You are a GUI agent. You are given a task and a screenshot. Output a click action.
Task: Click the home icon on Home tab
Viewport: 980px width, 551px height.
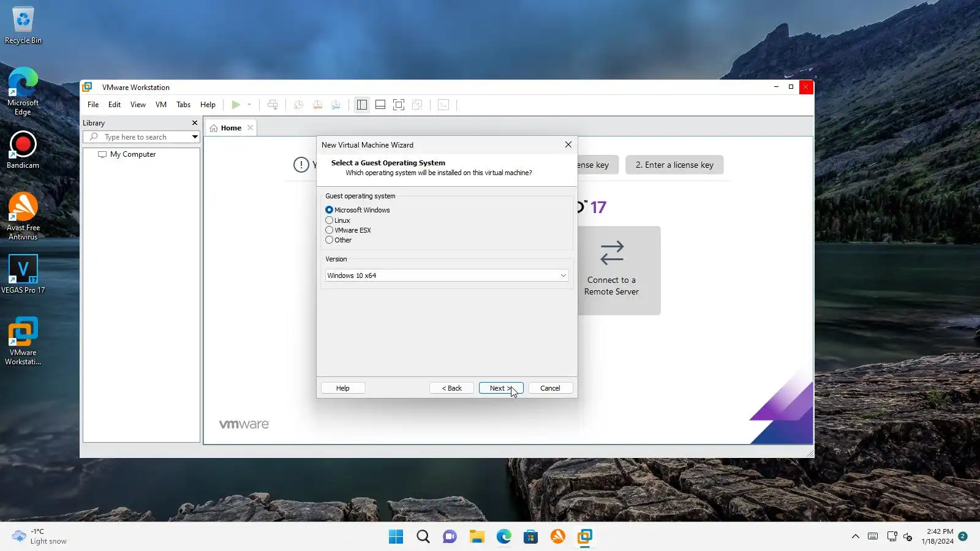coord(214,128)
